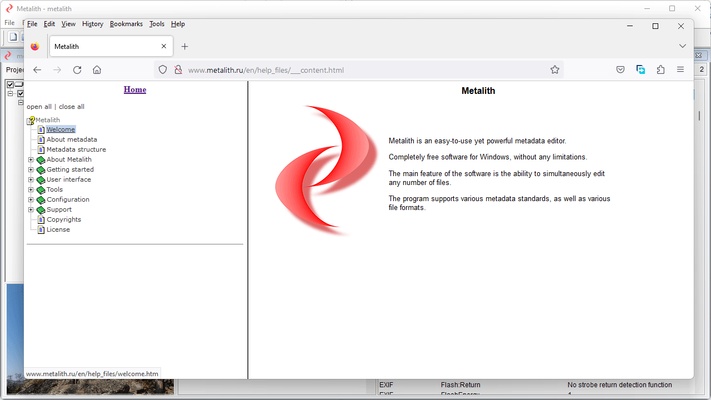This screenshot has width=711, height=400.
Task: Open tracking protection shield info
Action: [162, 70]
